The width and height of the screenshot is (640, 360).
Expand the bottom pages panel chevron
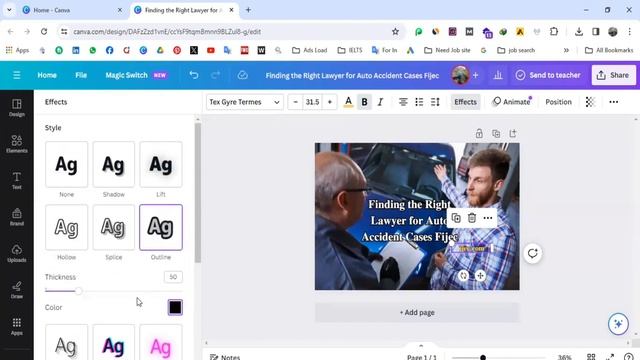click(x=421, y=346)
